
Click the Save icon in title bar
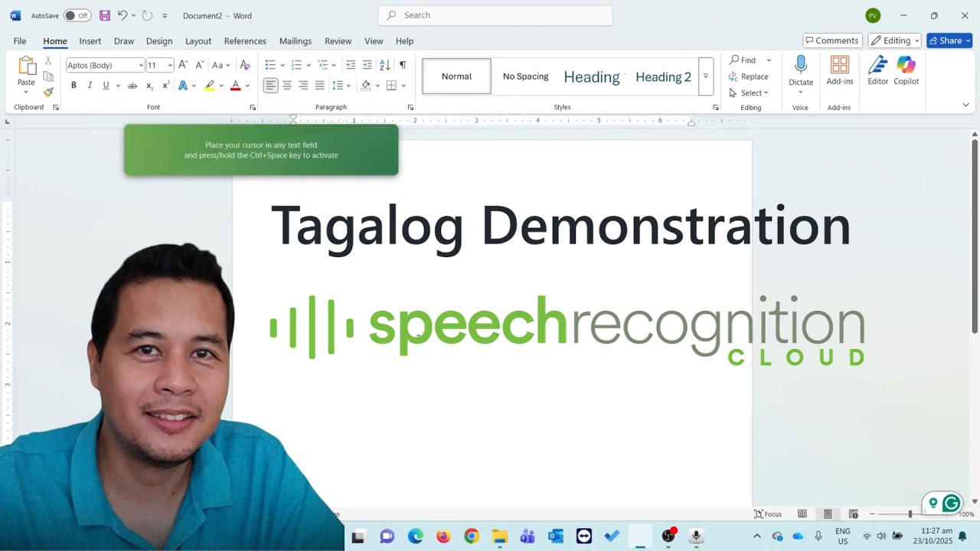coord(105,15)
